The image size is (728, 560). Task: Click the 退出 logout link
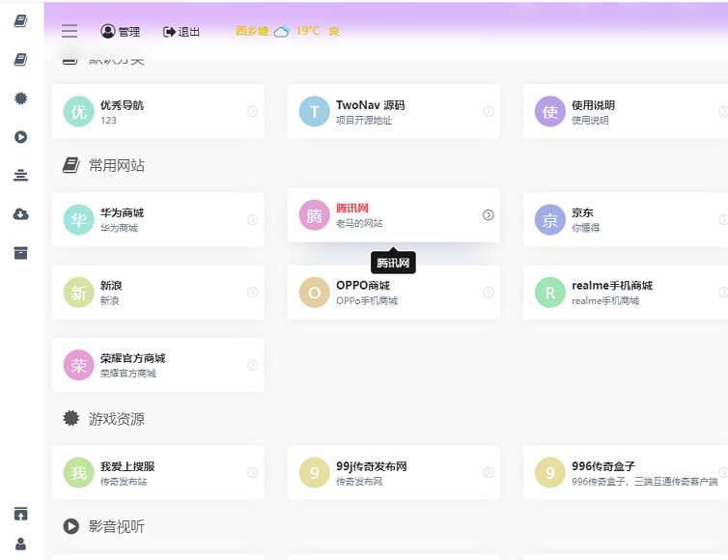tap(182, 32)
